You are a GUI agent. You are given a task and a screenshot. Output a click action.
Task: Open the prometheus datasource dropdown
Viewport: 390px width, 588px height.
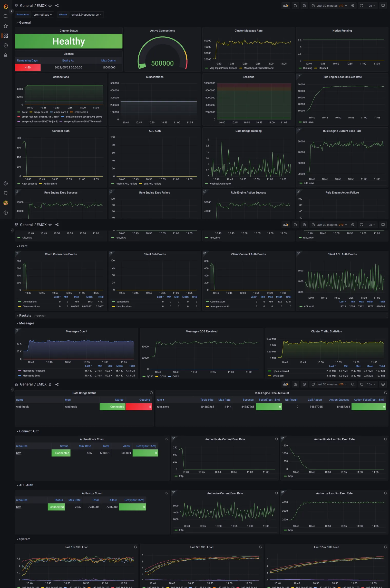(43, 15)
